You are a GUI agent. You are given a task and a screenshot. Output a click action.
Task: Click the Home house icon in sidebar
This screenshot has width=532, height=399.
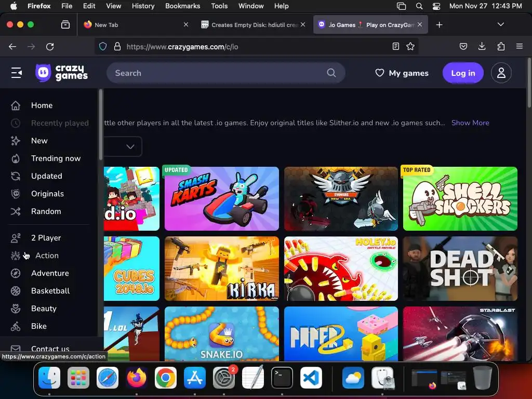click(16, 105)
